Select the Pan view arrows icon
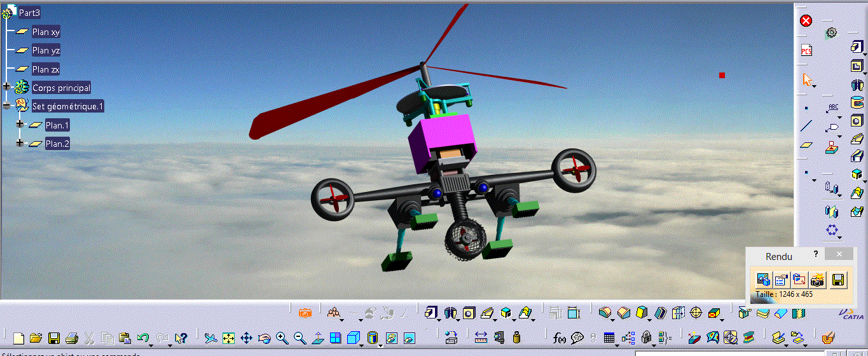The width and height of the screenshot is (868, 356). pos(246,338)
